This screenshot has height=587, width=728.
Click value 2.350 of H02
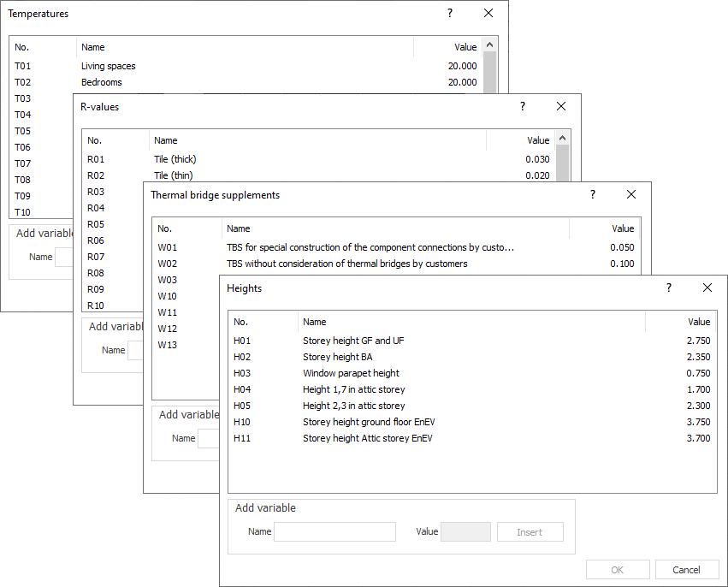click(698, 357)
